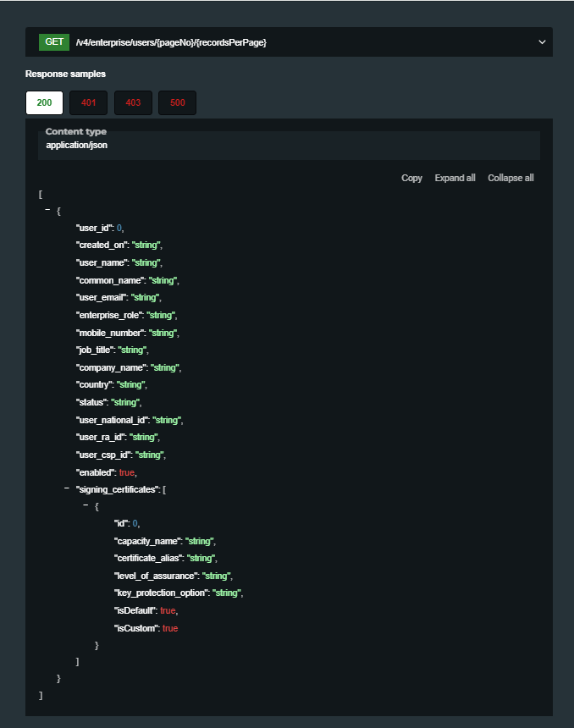Collapse the nested certificate object minus
The image size is (574, 728).
[86, 505]
